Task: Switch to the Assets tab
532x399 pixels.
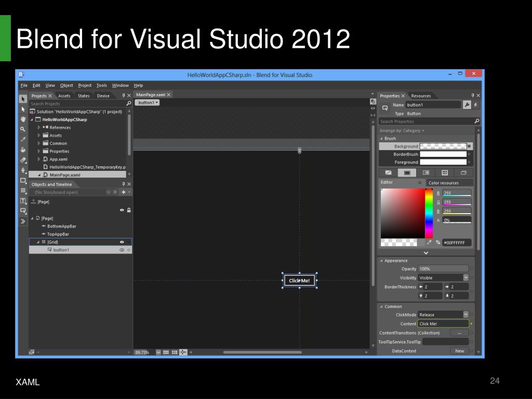Action: [64, 96]
